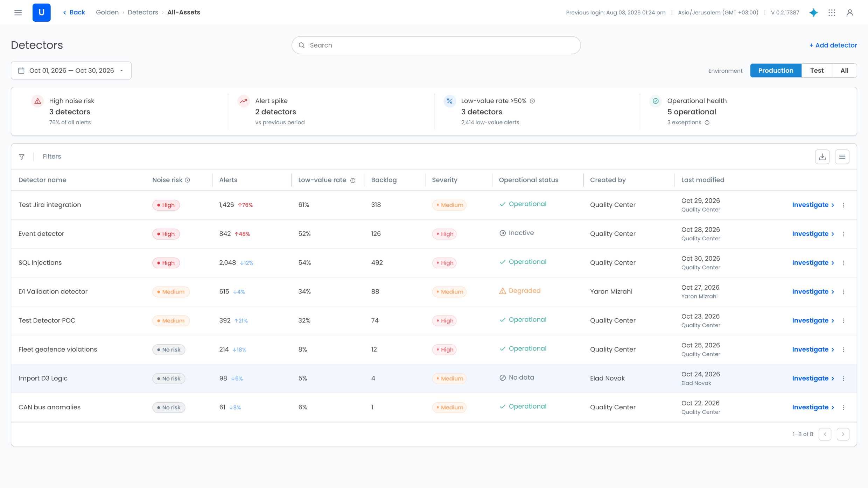
Task: Investigate Import D3 Logic detector
Action: pyautogui.click(x=813, y=379)
